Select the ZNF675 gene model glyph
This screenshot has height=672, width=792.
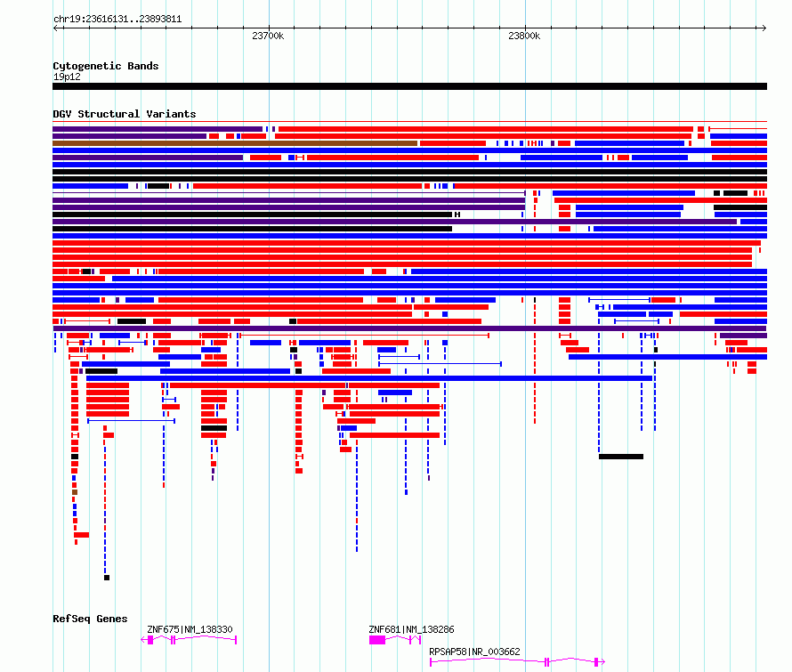pos(189,640)
